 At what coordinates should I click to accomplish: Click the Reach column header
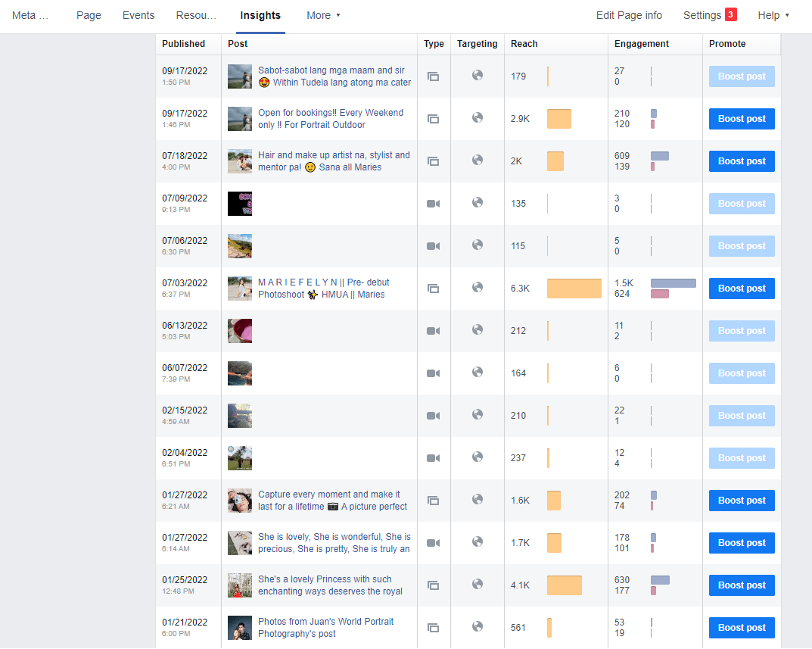[x=524, y=44]
